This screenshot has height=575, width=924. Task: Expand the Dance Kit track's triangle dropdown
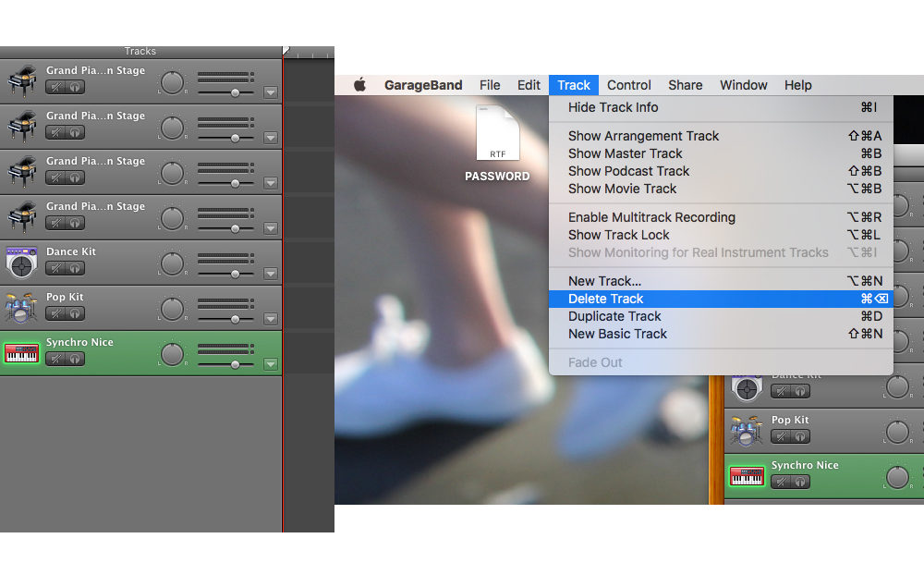[x=271, y=274]
